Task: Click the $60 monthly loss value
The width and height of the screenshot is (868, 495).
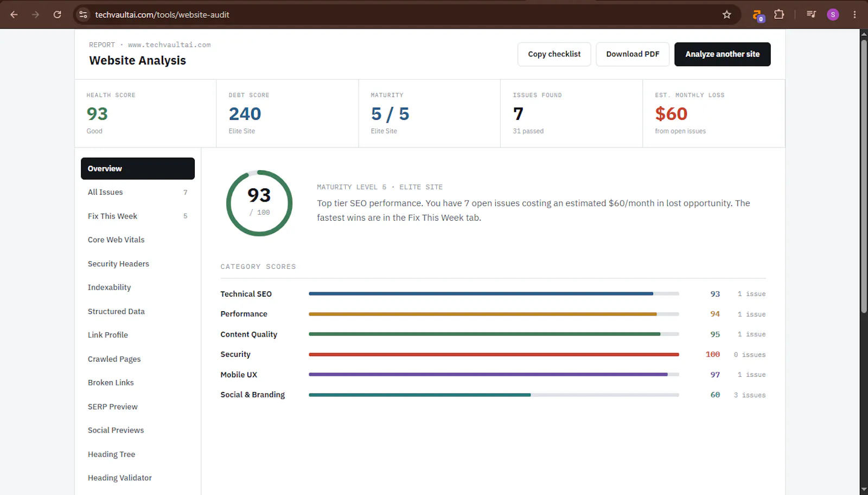Action: point(671,114)
